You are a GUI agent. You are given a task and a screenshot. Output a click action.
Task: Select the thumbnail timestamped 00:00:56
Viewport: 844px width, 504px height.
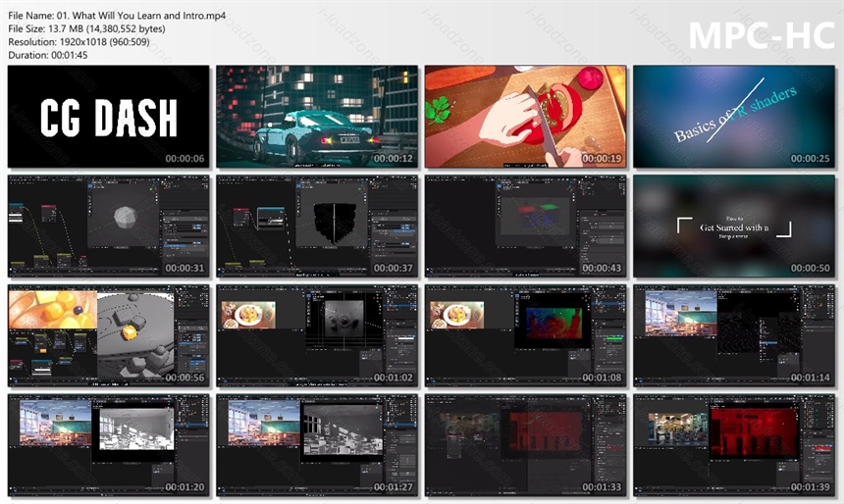pos(109,335)
